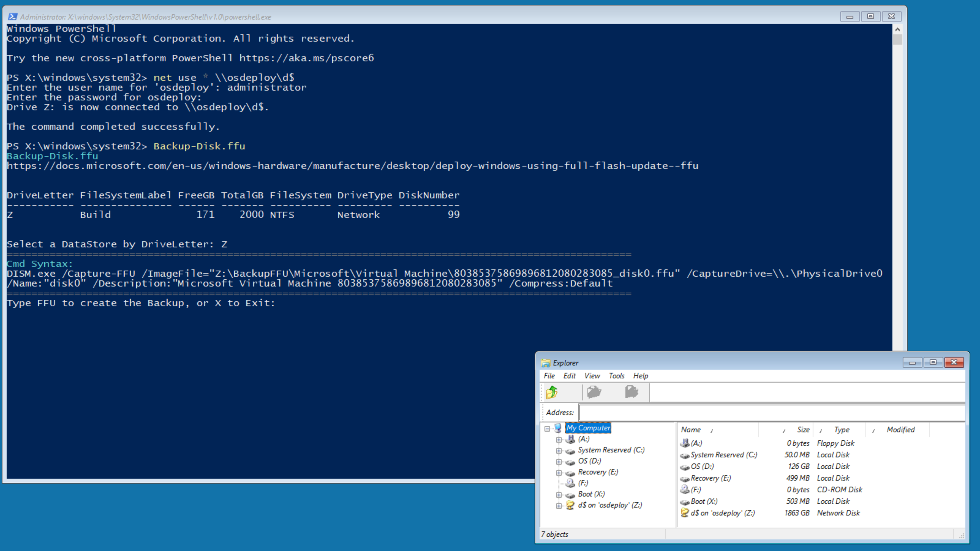Select OS (D:) label in the tree
Viewport: 980px width, 551px height.
point(589,461)
